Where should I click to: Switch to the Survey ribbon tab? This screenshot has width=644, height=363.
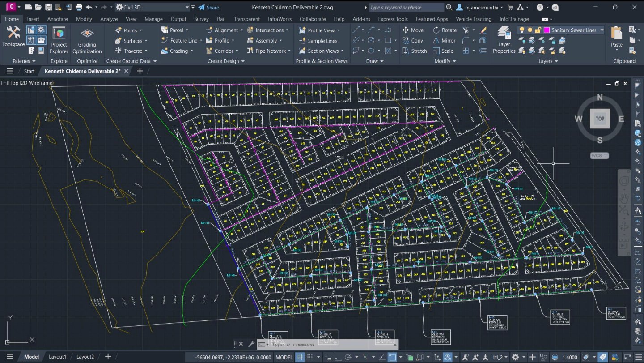click(x=201, y=19)
